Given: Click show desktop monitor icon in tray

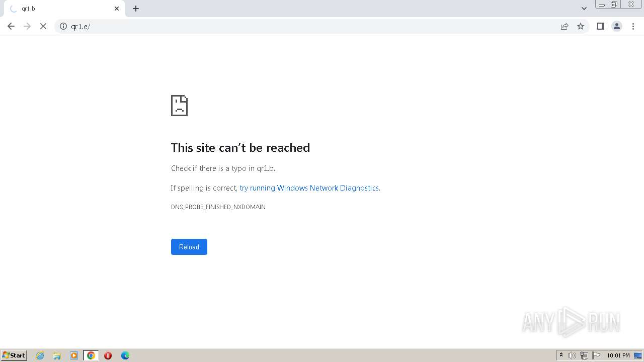Looking at the screenshot, I should pyautogui.click(x=638, y=355).
